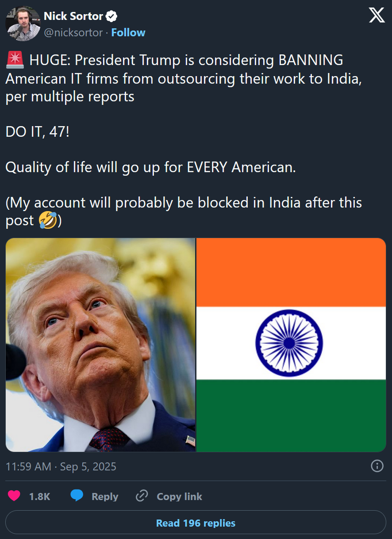
Task: Click the verified badge next to Nick Sortor
Action: tap(111, 17)
